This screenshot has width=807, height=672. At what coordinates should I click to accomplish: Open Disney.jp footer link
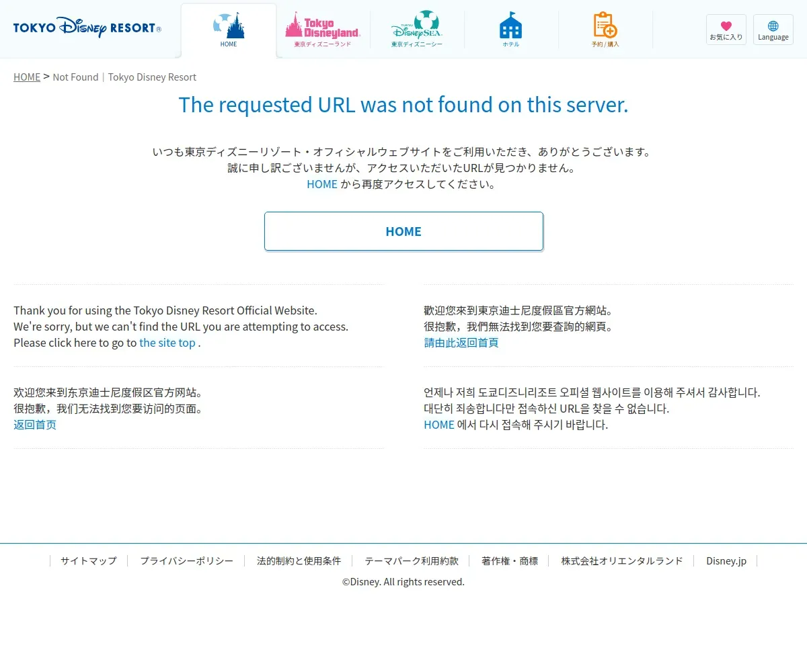[726, 561]
